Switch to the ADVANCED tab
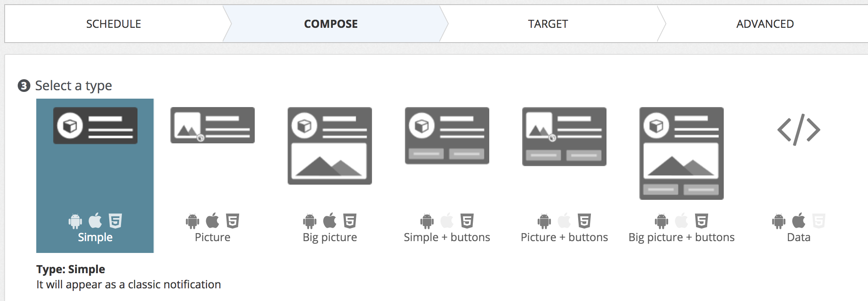The width and height of the screenshot is (868, 301). click(x=765, y=24)
